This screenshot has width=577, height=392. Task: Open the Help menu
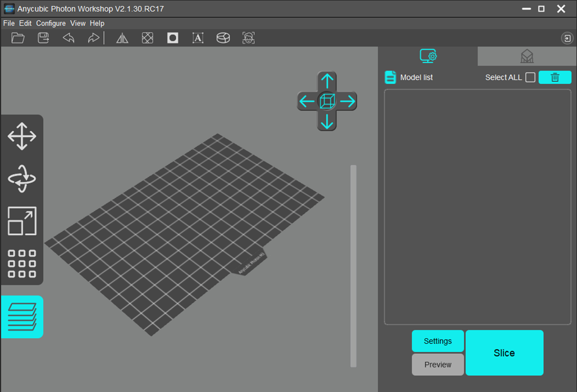tap(97, 23)
